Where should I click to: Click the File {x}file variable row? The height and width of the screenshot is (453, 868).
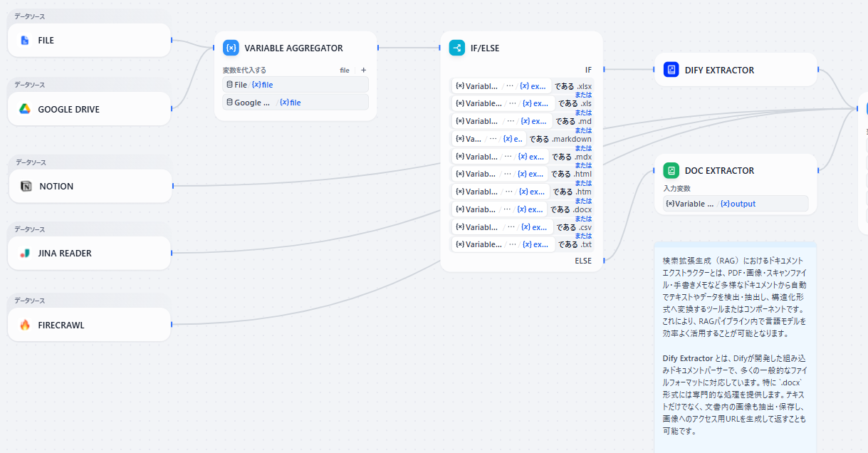tap(296, 85)
